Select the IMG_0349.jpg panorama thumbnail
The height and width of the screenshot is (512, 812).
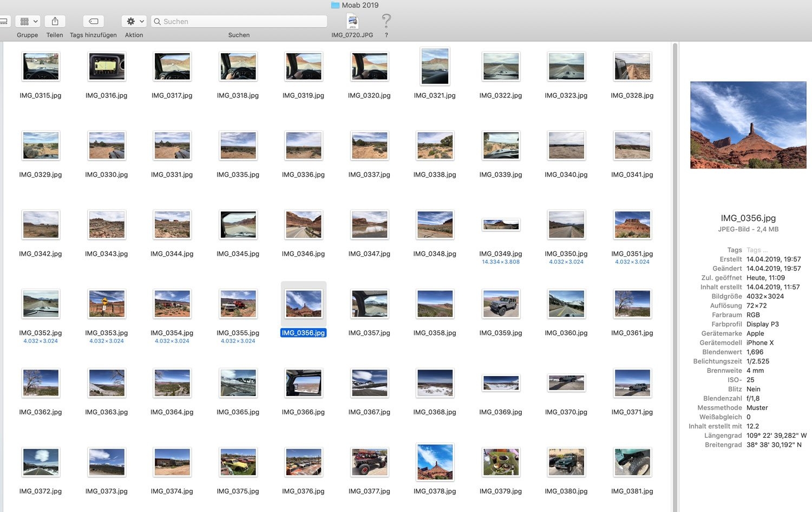[x=501, y=224]
